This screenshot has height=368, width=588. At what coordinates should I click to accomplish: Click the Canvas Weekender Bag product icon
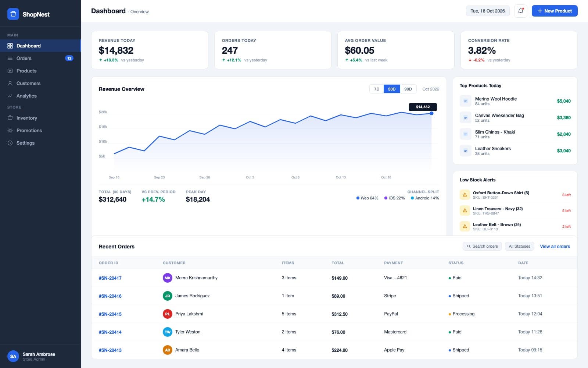pyautogui.click(x=465, y=117)
